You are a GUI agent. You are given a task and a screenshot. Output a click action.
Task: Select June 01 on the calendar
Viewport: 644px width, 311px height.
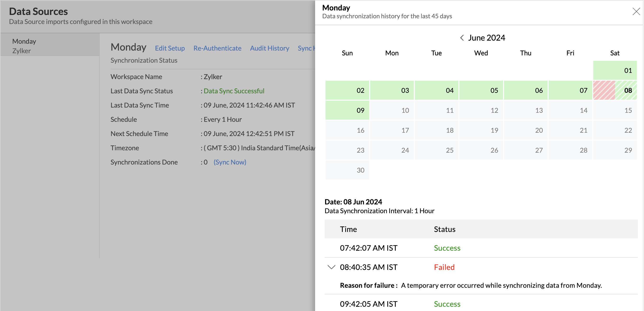pyautogui.click(x=615, y=70)
